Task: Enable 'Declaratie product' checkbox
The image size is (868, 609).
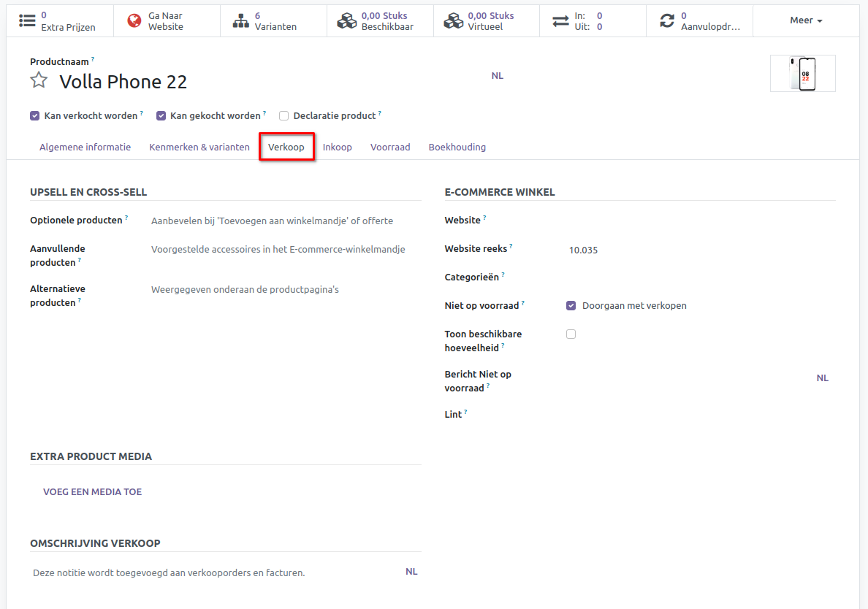Action: (284, 115)
